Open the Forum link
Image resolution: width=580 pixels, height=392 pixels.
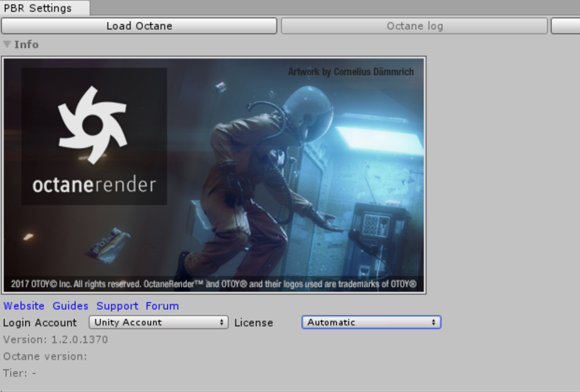[x=162, y=306]
